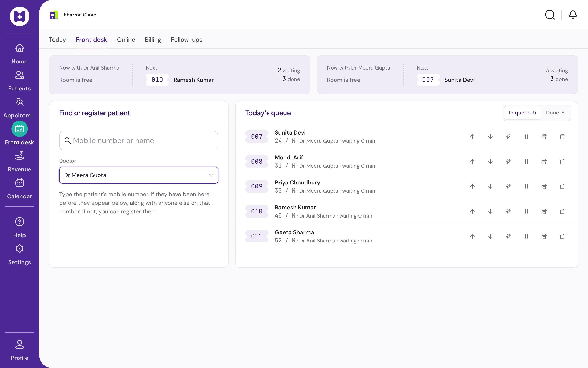The image size is (588, 368).
Task: Click Mohd. Arif name in queue
Action: pyautogui.click(x=289, y=158)
